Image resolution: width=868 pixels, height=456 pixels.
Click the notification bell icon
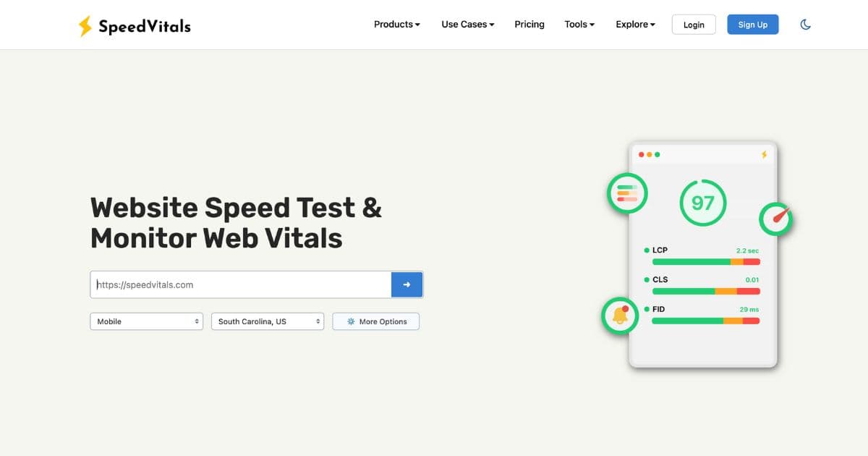[x=620, y=316]
